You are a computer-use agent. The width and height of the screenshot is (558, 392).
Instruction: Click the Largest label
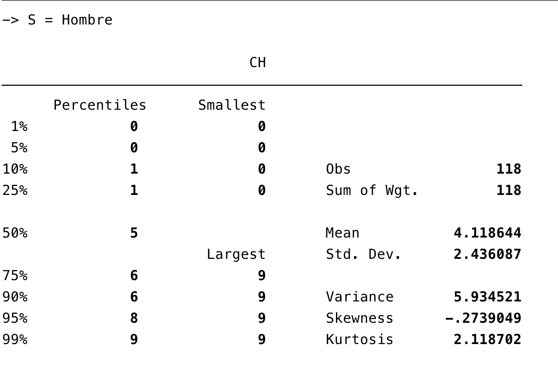pyautogui.click(x=236, y=255)
